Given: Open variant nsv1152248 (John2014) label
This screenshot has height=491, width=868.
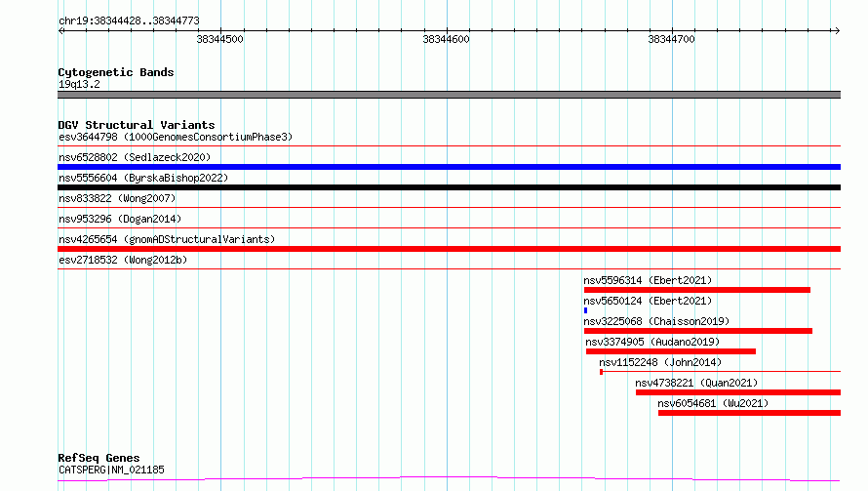Looking at the screenshot, I should [x=660, y=362].
